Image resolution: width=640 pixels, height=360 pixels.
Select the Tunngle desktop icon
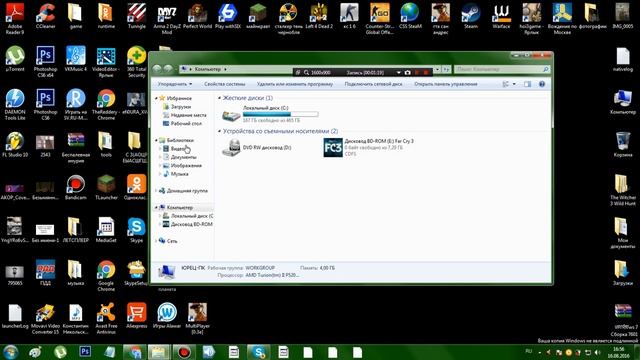point(136,16)
